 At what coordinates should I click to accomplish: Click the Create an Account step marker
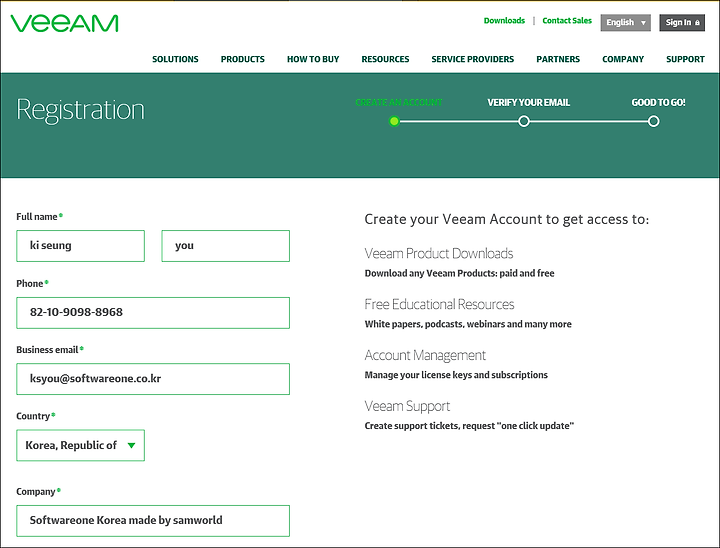pos(394,121)
